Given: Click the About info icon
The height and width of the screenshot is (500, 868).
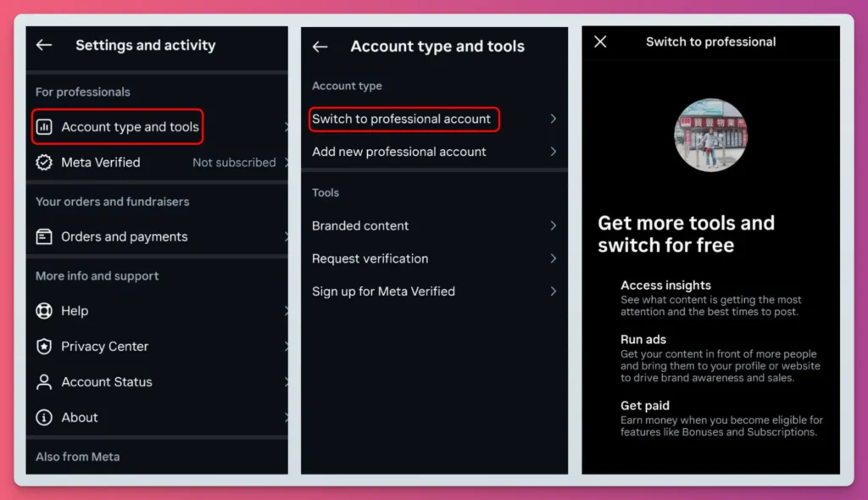Looking at the screenshot, I should [44, 418].
